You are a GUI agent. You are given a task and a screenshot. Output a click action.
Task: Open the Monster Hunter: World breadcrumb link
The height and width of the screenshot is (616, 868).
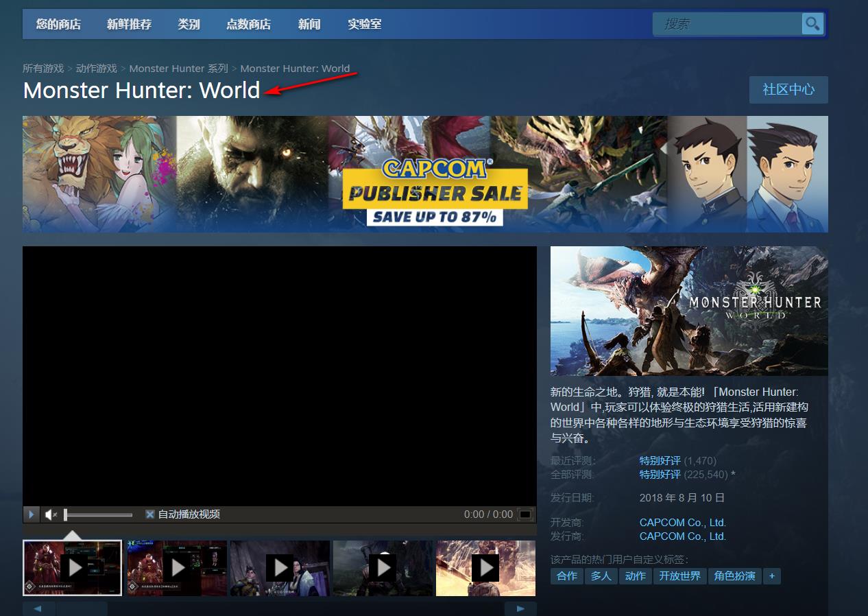pyautogui.click(x=295, y=69)
